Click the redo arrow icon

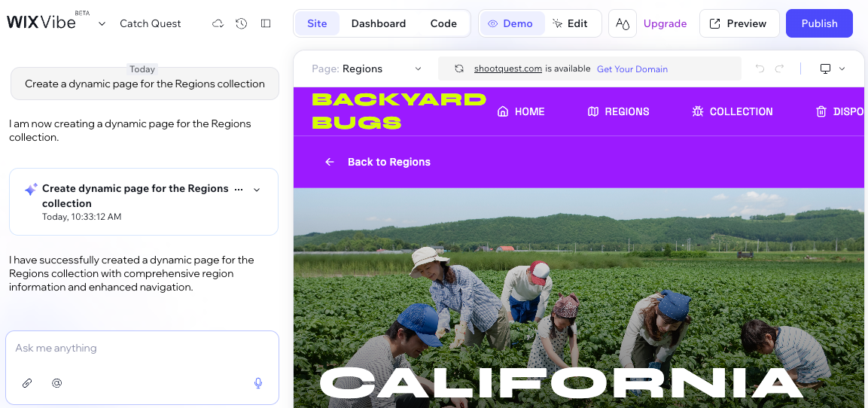(x=781, y=69)
